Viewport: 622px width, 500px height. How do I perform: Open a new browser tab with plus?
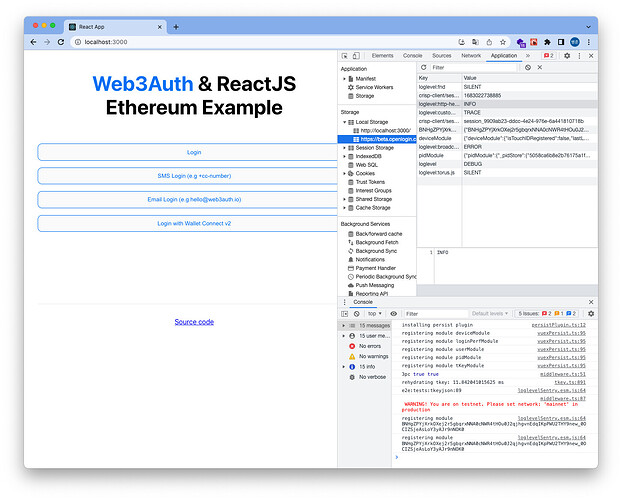(176, 27)
